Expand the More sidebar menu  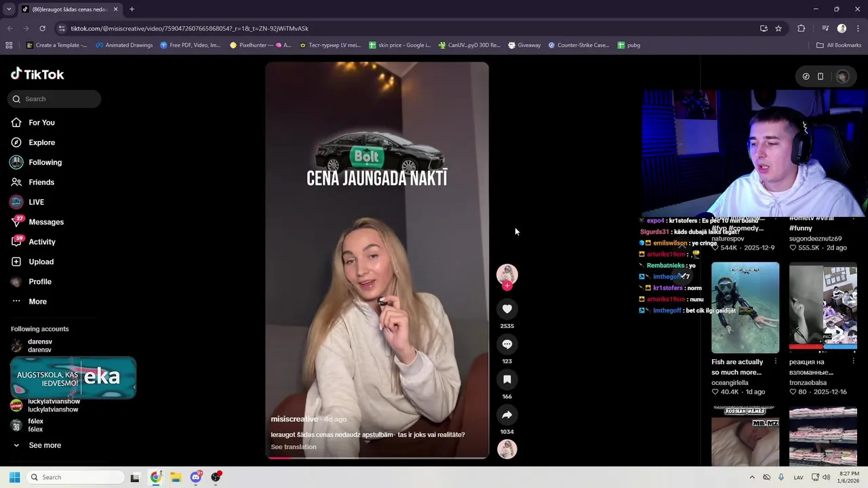(28, 302)
